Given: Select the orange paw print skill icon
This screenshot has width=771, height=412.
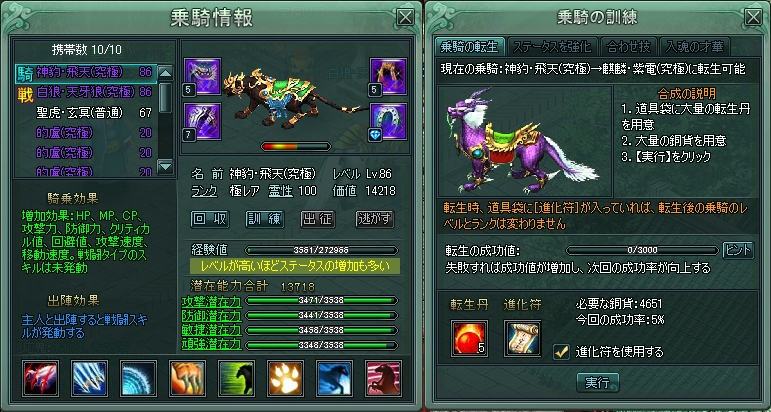Looking at the screenshot, I should 286,378.
